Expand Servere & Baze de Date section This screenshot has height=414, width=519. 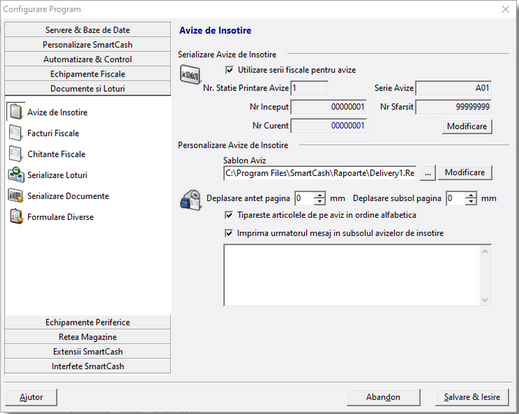pos(88,30)
